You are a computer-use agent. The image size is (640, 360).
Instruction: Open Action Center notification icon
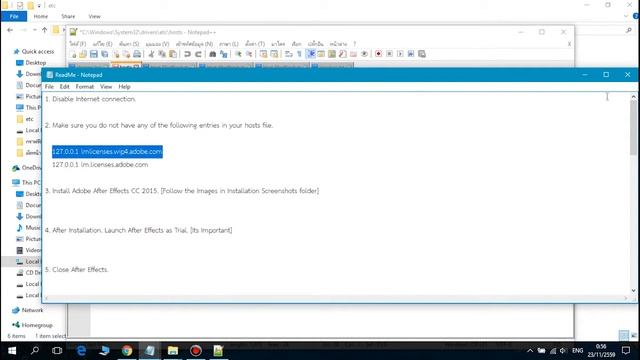pyautogui.click(x=626, y=351)
